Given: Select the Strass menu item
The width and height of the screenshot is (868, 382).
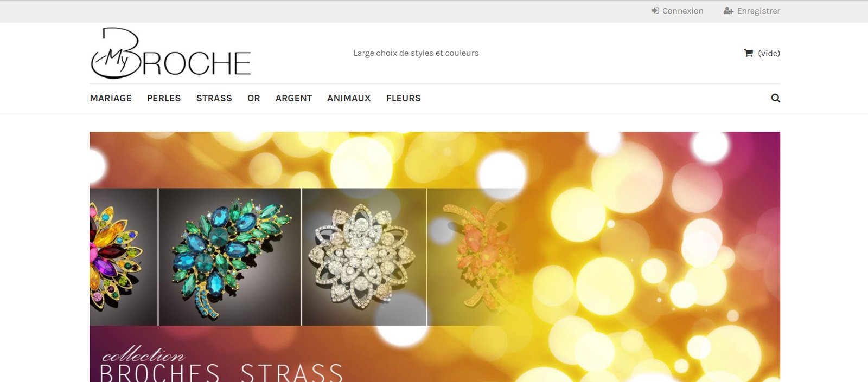Looking at the screenshot, I should click(x=214, y=98).
